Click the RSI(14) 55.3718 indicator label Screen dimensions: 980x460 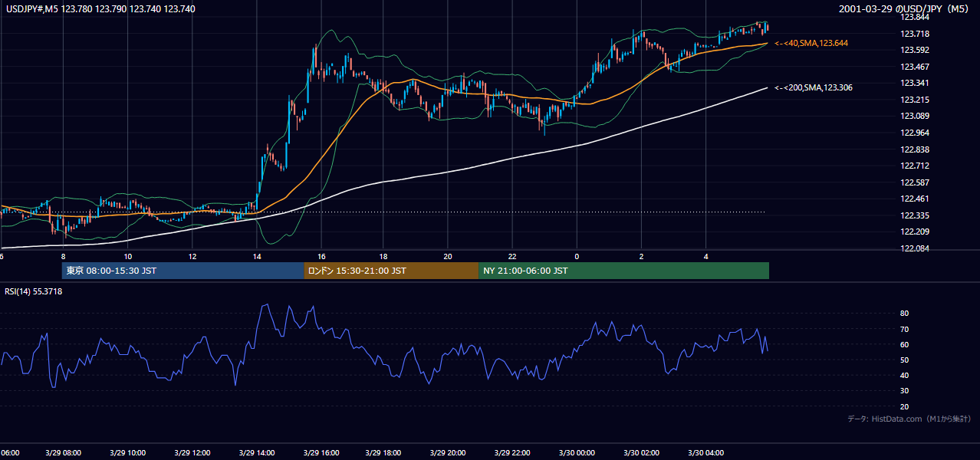pos(34,291)
